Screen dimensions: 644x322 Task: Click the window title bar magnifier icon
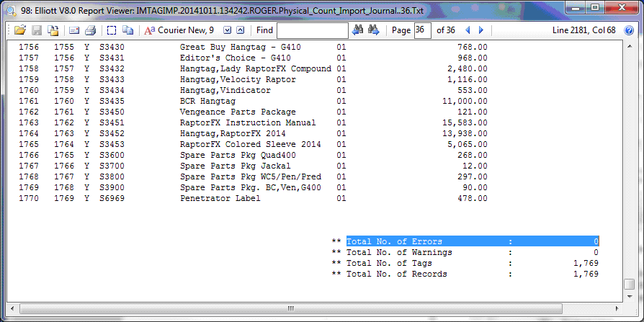[12, 9]
